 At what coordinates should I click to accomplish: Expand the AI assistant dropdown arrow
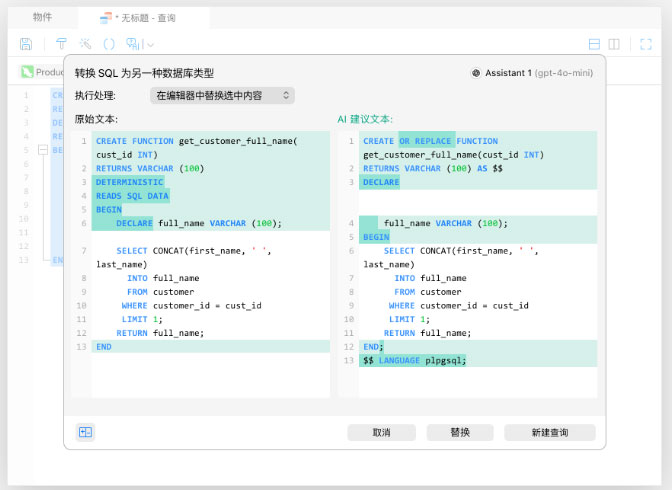click(150, 44)
